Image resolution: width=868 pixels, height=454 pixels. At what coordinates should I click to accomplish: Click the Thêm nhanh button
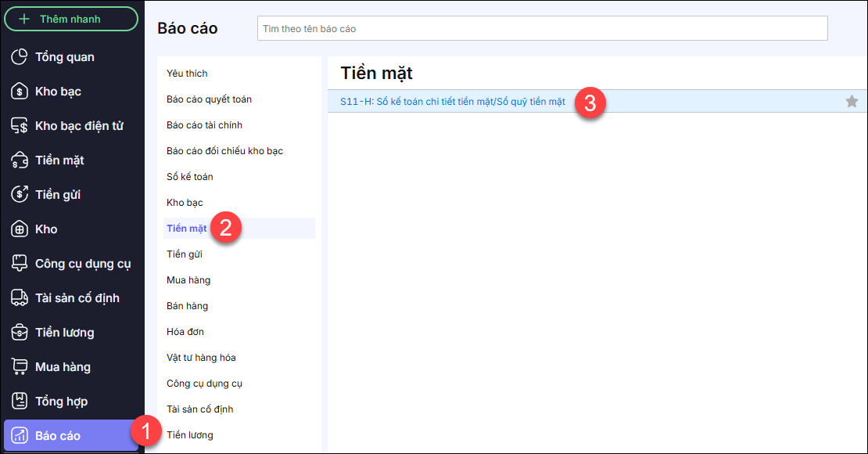[71, 19]
